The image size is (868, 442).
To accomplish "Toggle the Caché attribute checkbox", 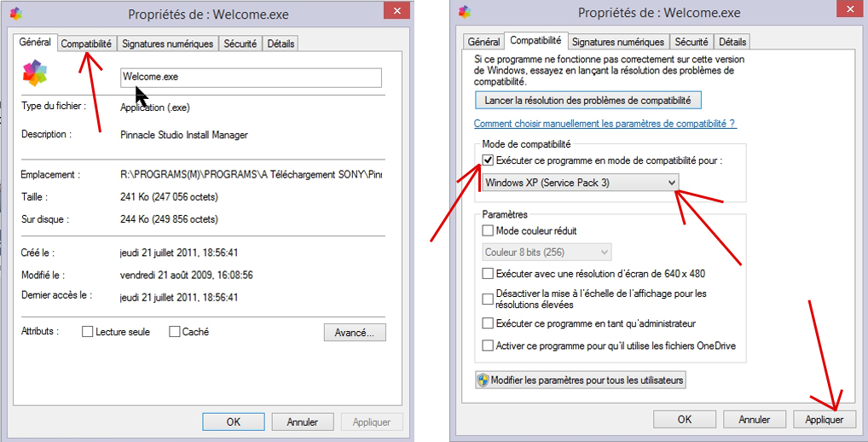I will point(175,332).
